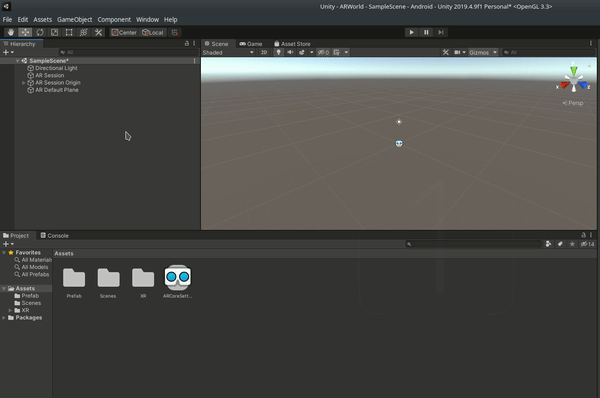Select the Hand tool
Screen dimensions: 600x398
click(x=11, y=33)
